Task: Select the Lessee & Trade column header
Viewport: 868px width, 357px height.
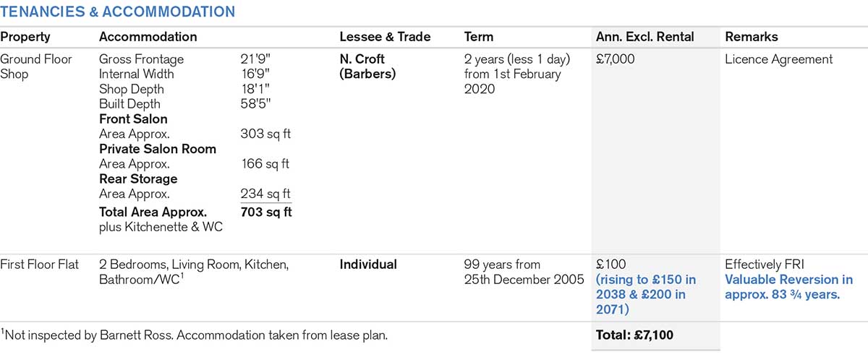Action: [x=385, y=37]
